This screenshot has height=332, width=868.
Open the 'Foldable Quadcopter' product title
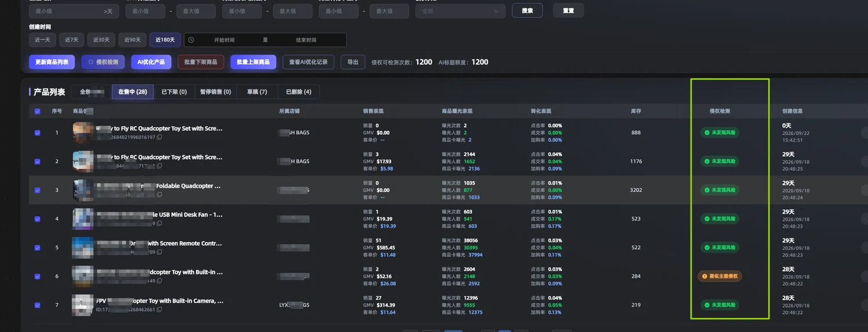pyautogui.click(x=159, y=186)
